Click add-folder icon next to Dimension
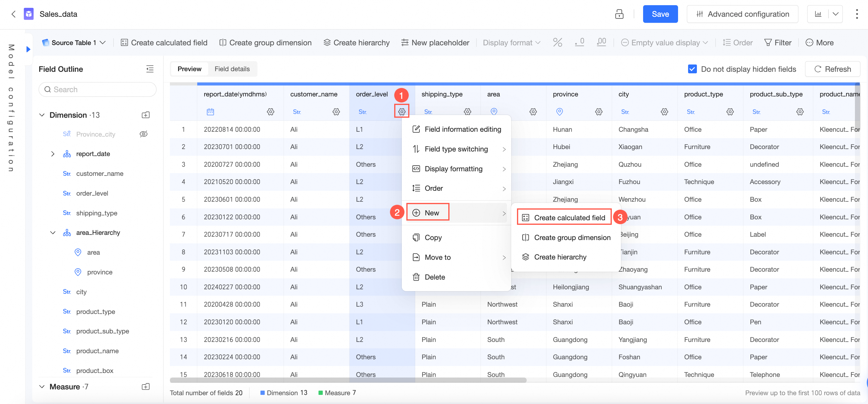868x404 pixels. [x=146, y=115]
